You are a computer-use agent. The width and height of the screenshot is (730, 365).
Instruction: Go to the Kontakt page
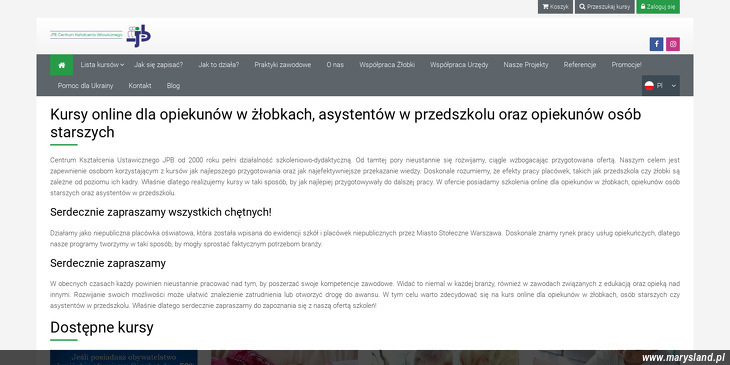[140, 86]
